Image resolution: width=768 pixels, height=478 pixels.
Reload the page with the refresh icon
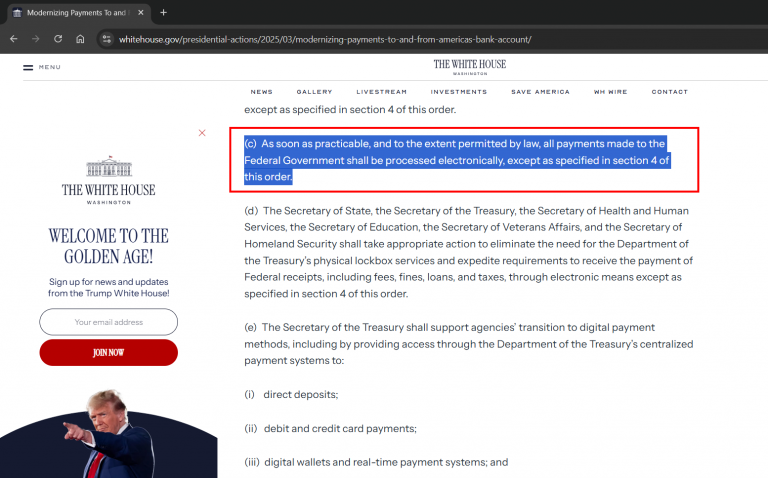58,39
